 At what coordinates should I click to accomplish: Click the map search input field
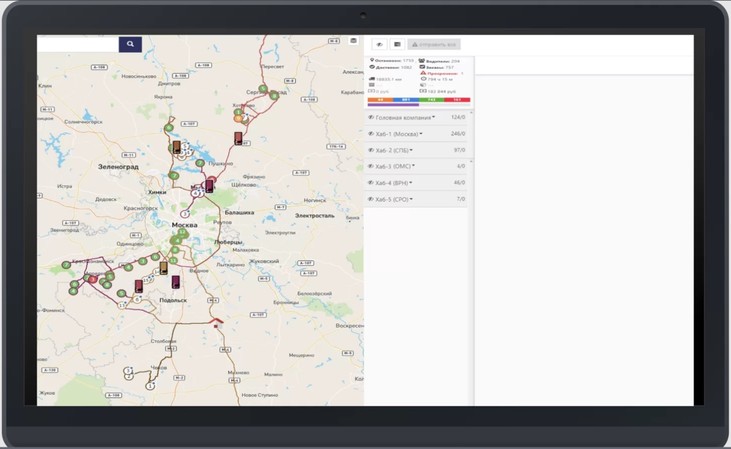(78, 44)
